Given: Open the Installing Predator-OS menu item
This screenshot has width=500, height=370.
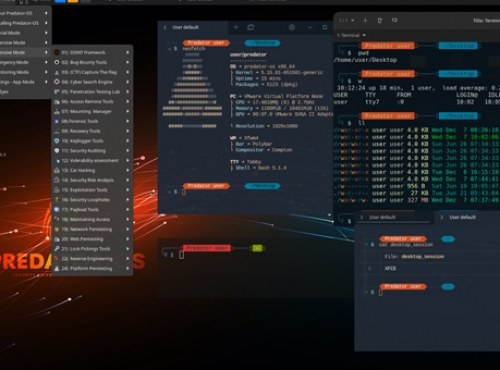Looking at the screenshot, I should 25,23.
